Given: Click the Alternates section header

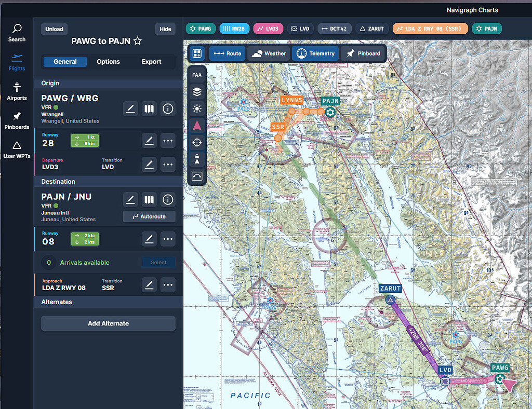Looking at the screenshot, I should click(108, 302).
